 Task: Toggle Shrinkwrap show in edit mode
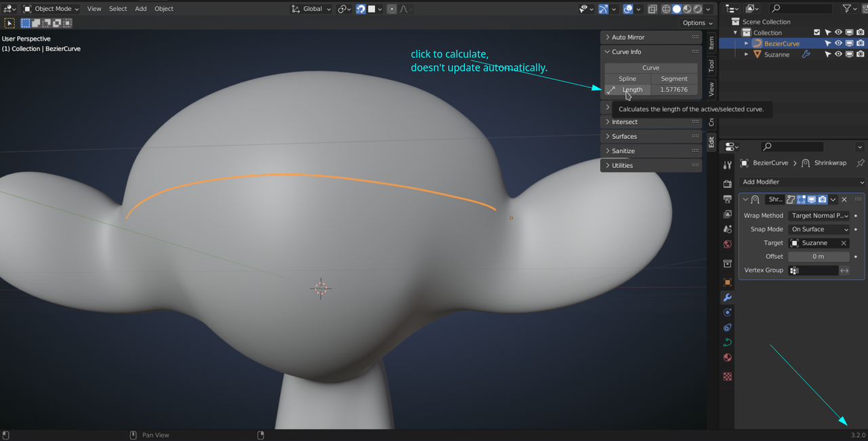tap(801, 199)
